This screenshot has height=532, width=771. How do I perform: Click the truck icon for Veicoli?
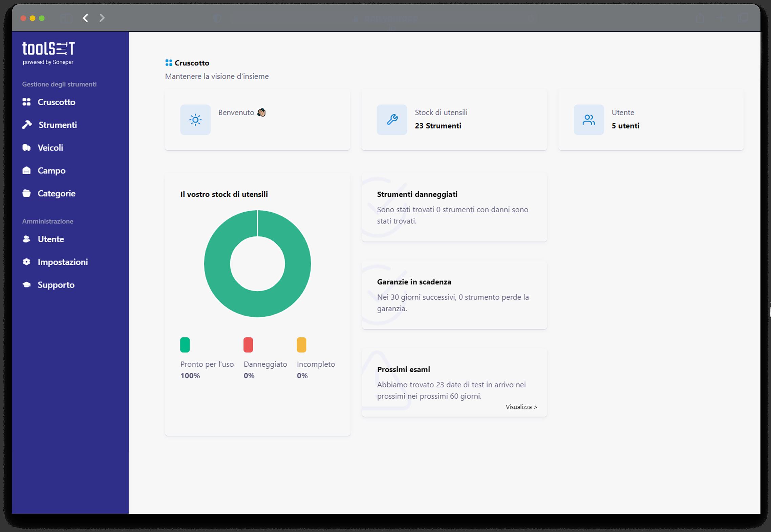(26, 148)
